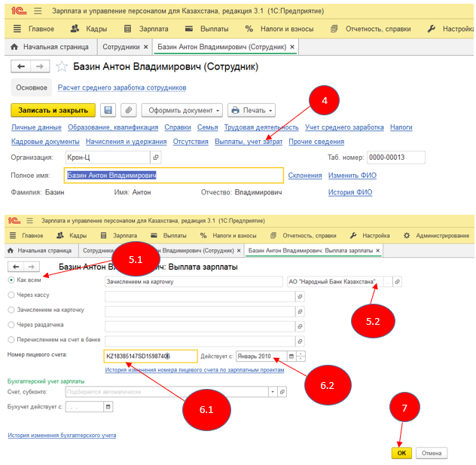Open attached files with the paperclip icon
Image resolution: width=476 pixels, height=465 pixels.
pyautogui.click(x=128, y=110)
